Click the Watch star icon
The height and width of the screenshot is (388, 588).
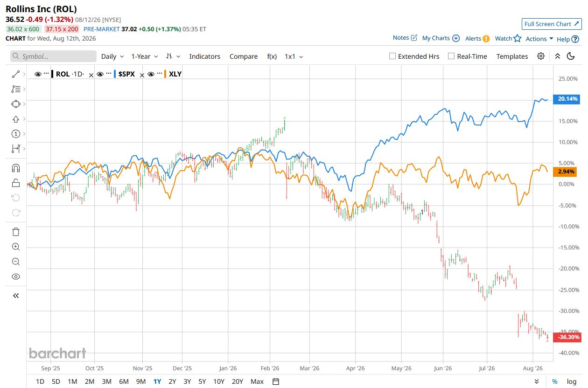click(517, 38)
